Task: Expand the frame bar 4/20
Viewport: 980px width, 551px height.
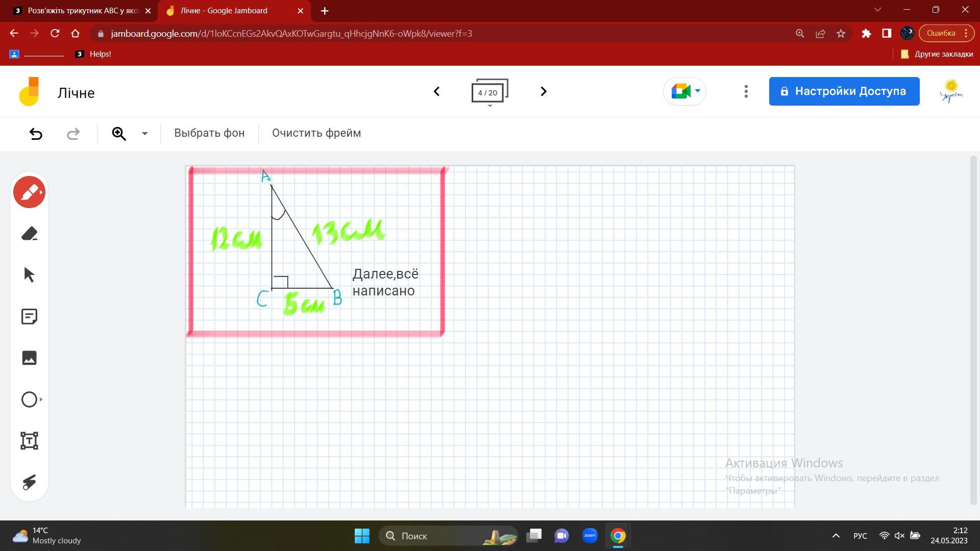Action: [489, 92]
